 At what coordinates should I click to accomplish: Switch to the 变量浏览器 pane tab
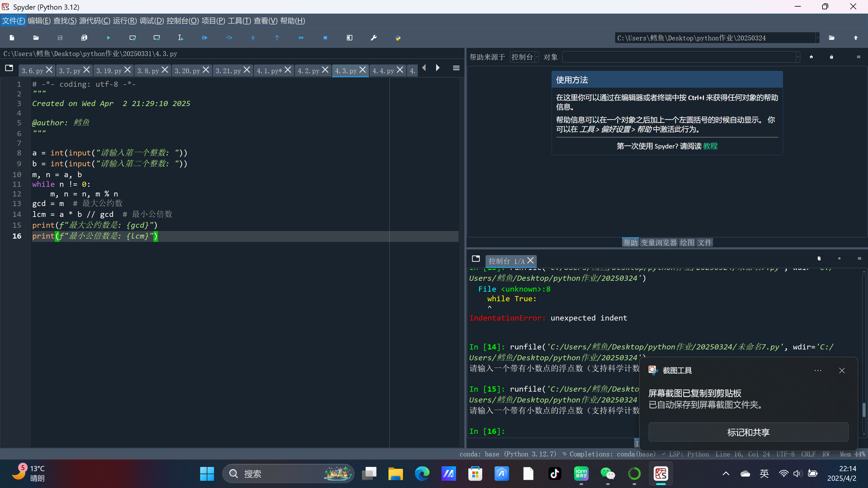659,242
